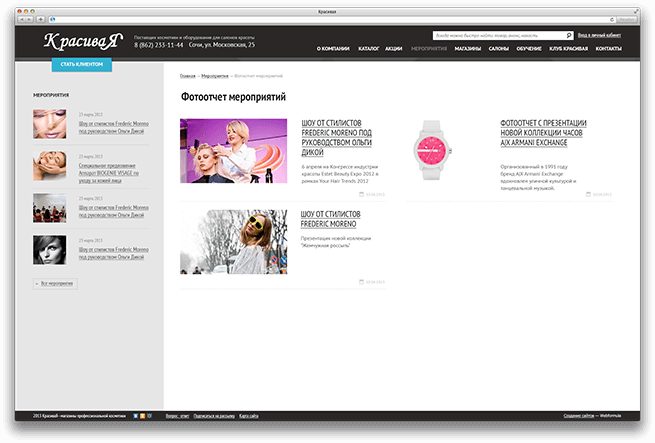This screenshot has width=655, height=443.
Task: Open the МЕРОПРИЯТИЯ menu item
Action: pos(429,49)
